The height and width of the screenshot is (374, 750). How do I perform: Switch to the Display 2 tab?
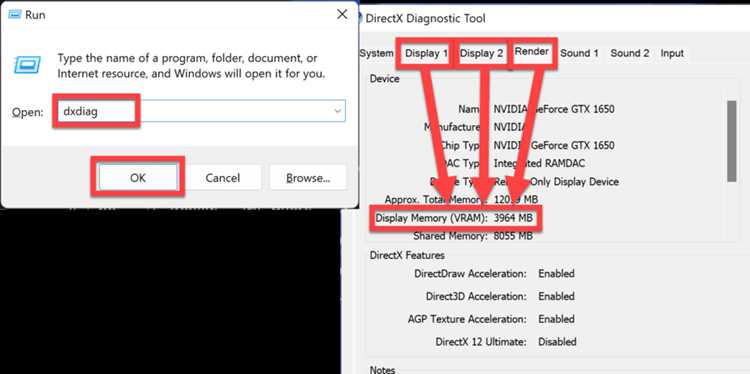point(481,53)
